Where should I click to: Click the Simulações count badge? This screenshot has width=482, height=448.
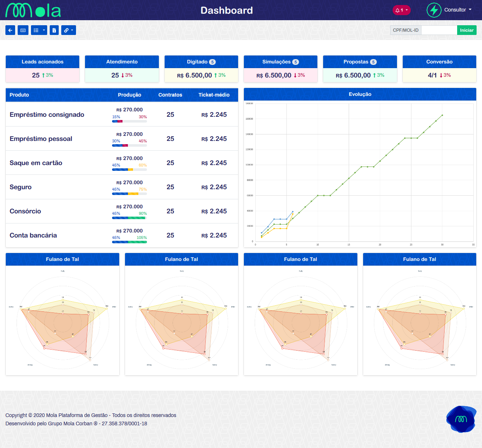[x=295, y=62]
